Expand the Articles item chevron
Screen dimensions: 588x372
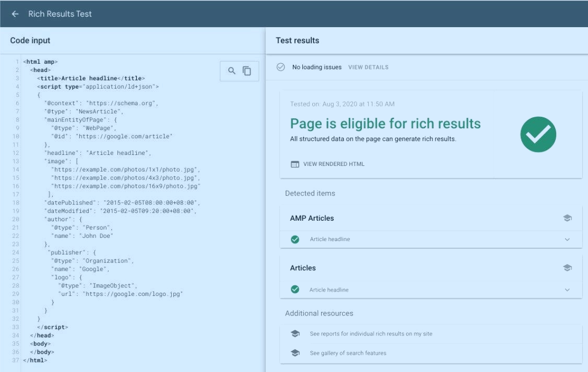coord(567,290)
